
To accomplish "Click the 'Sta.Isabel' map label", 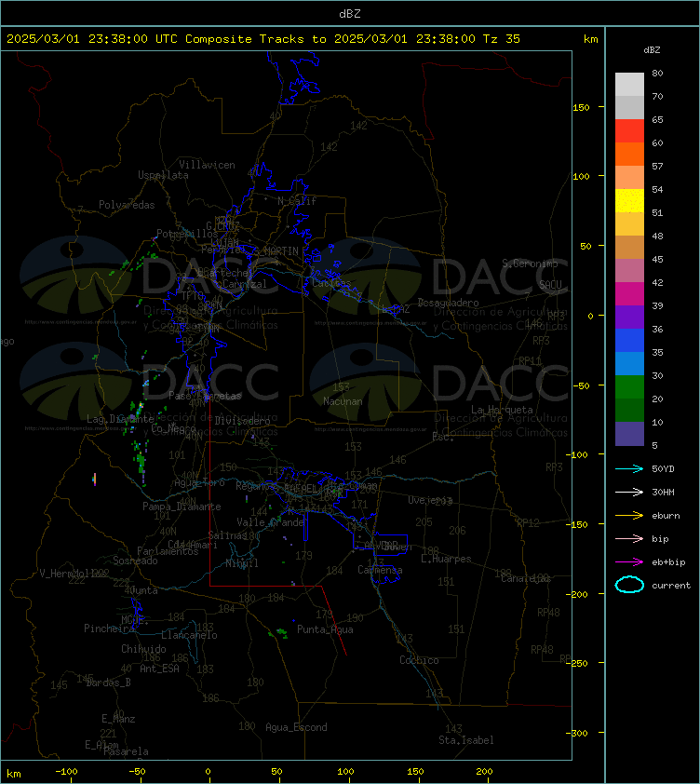I will 466,740.
